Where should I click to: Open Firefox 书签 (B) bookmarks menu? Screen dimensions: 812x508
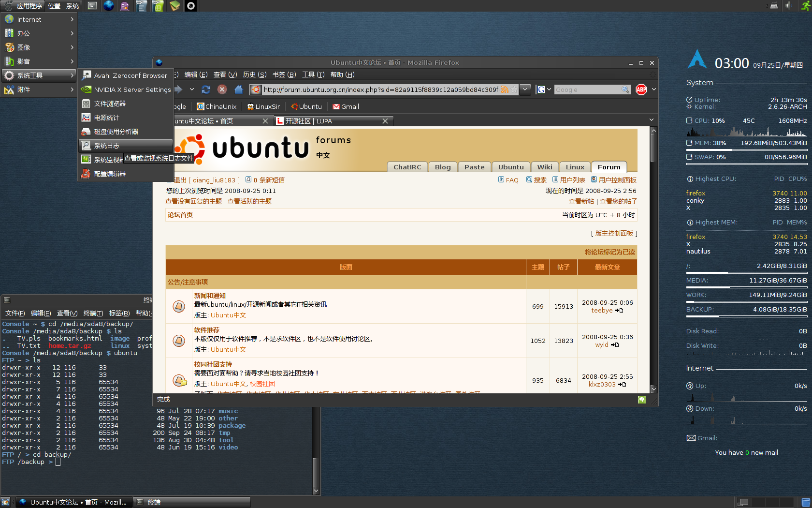point(284,75)
